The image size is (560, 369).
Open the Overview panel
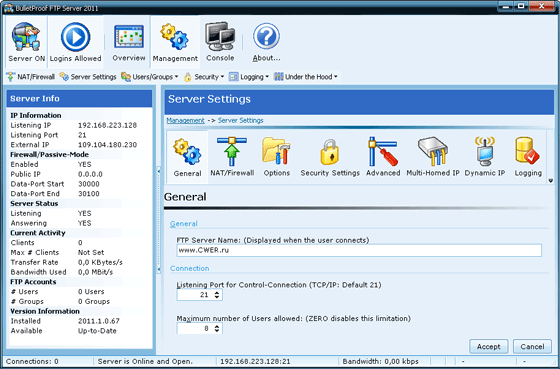[x=129, y=42]
